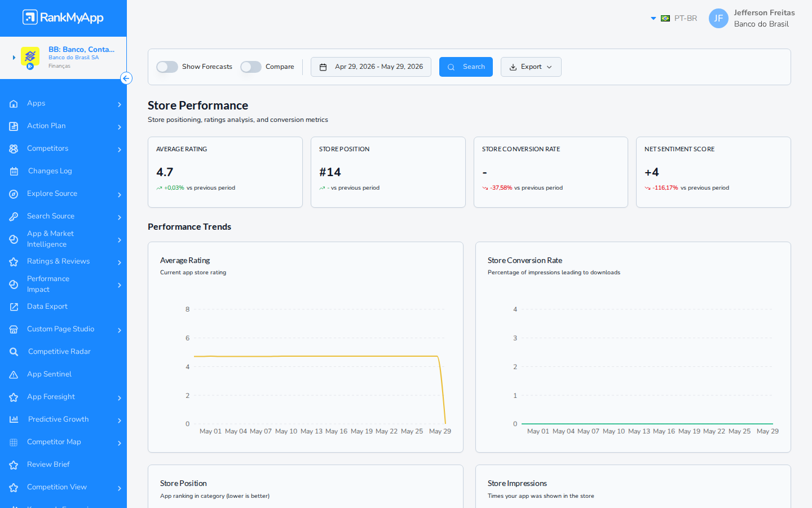Open the Export dropdown
The height and width of the screenshot is (508, 812).
[x=531, y=67]
